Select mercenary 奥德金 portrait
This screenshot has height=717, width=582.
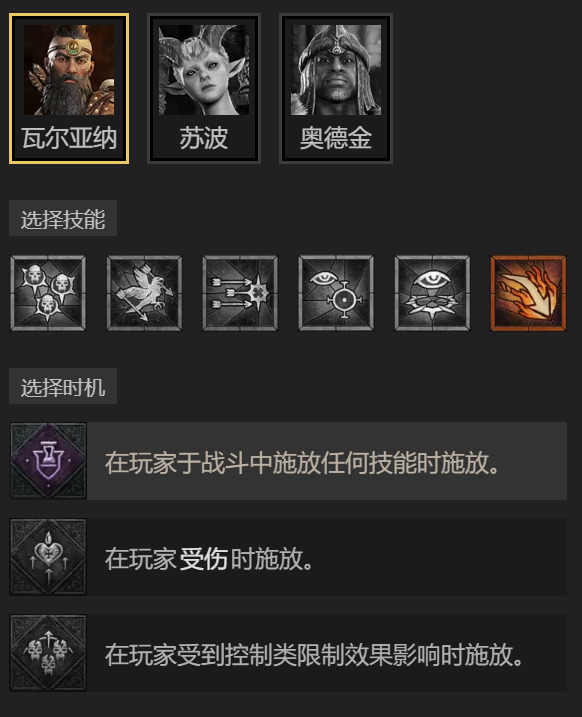pos(336,89)
